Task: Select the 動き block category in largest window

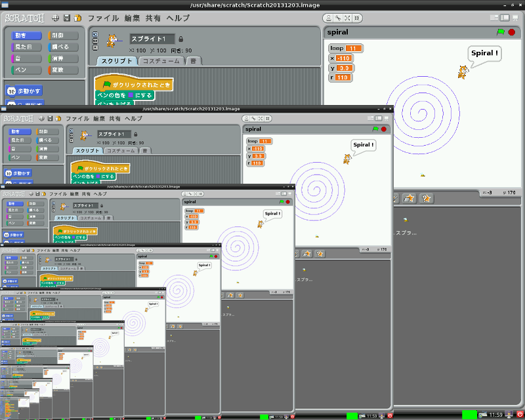Action: [26, 35]
